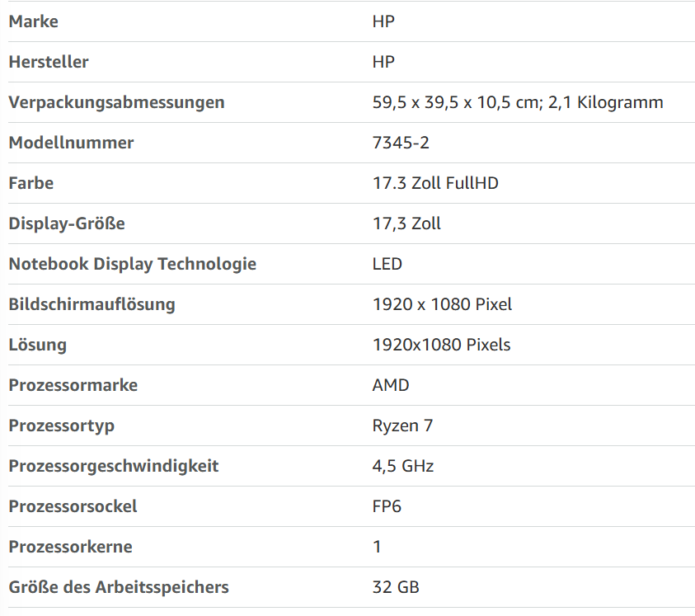The image size is (695, 616).
Task: Select the LED value
Action: [x=387, y=264]
